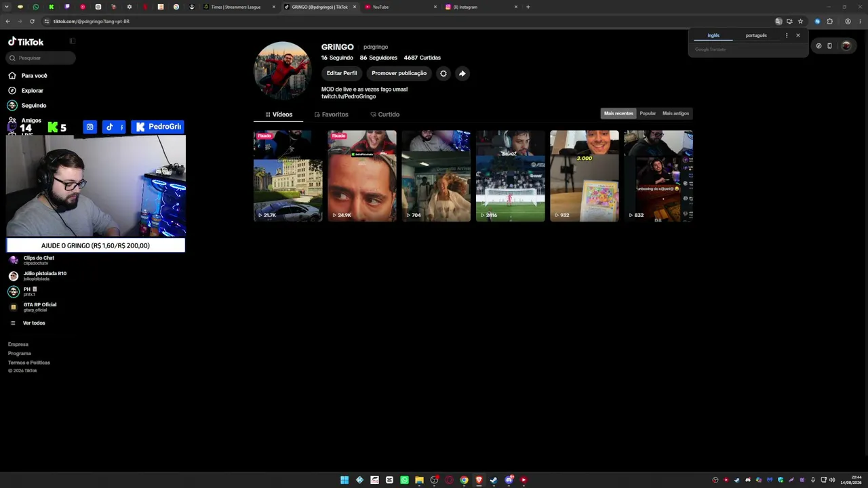Screen dimensions: 868x488
Task: Open File Explorer from the taskbar
Action: pyautogui.click(x=419, y=480)
